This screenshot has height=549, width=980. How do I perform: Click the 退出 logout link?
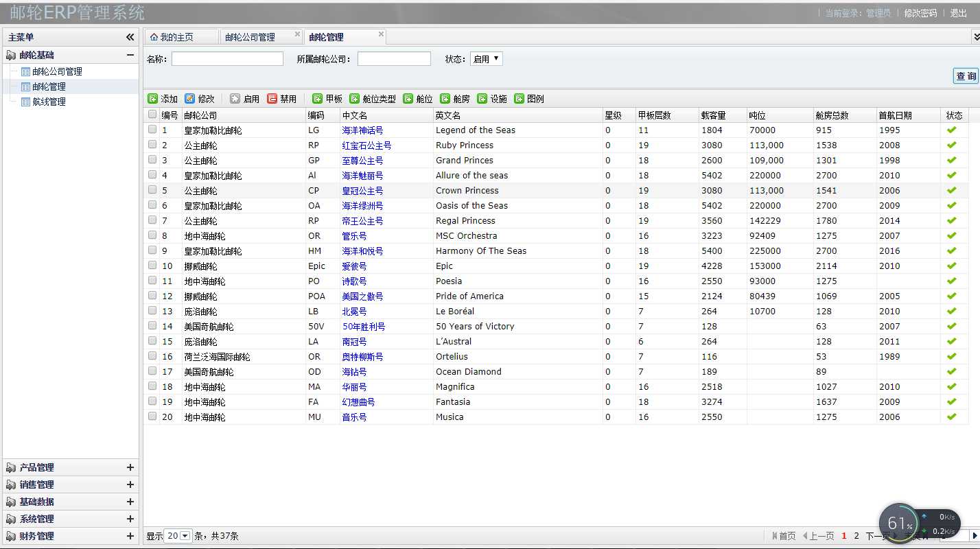tap(959, 13)
